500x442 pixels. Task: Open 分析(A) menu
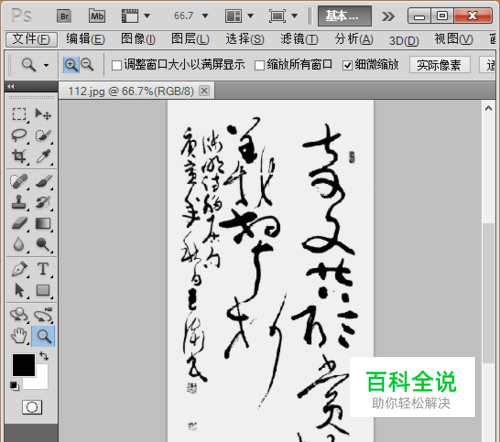(354, 40)
